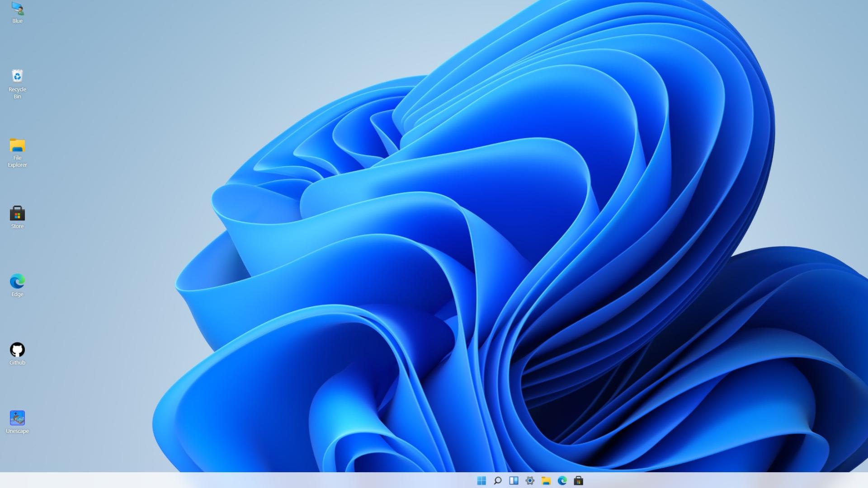
Task: Click the "File Explorer" desktop caption text
Action: (17, 161)
